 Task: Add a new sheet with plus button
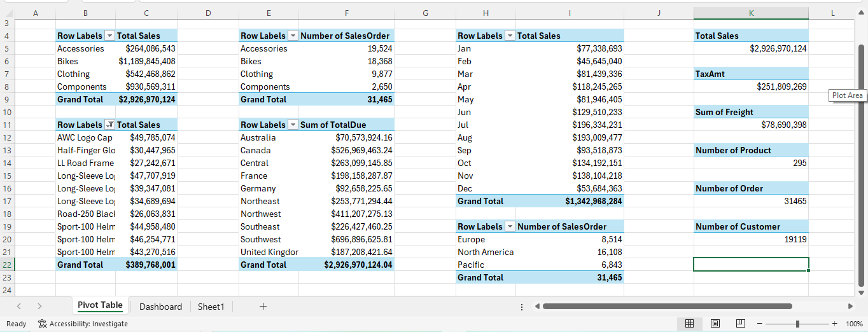pos(263,307)
